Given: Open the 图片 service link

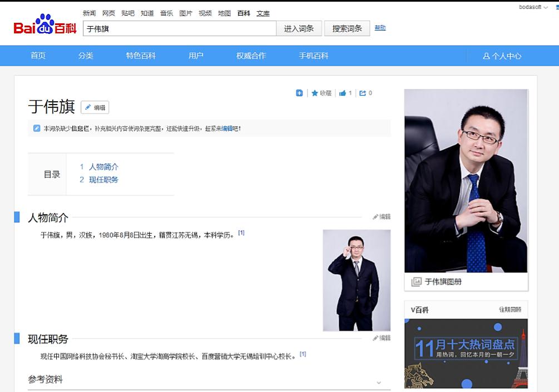Looking at the screenshot, I should click(186, 13).
